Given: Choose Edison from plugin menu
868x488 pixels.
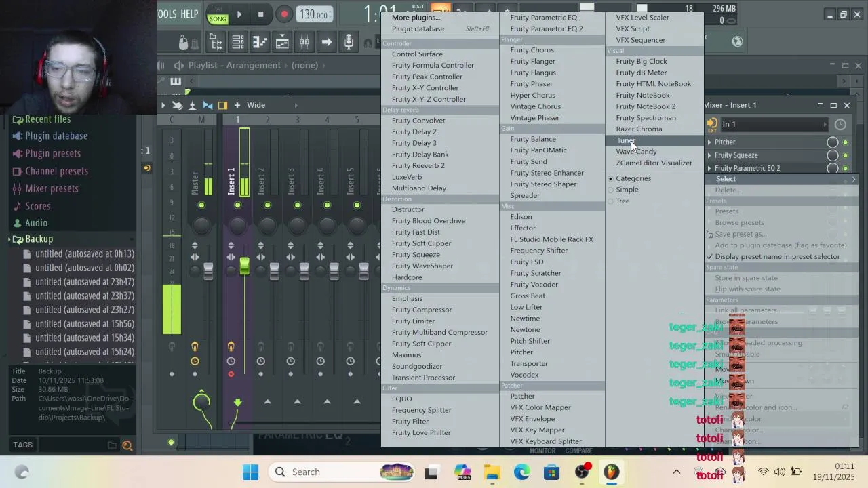Looking at the screenshot, I should point(521,217).
